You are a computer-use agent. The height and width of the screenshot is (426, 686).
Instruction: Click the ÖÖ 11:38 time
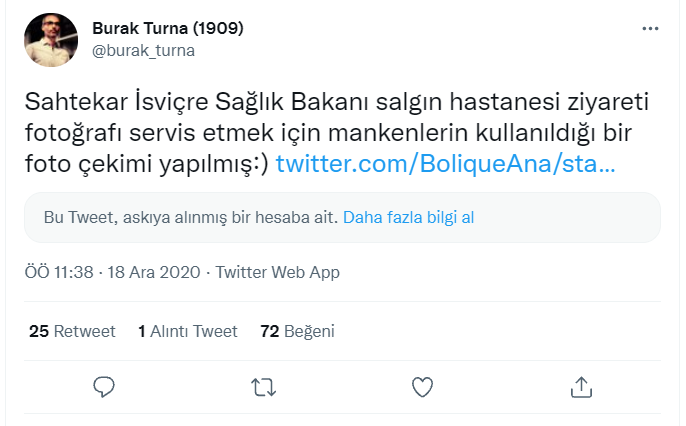[x=58, y=272]
